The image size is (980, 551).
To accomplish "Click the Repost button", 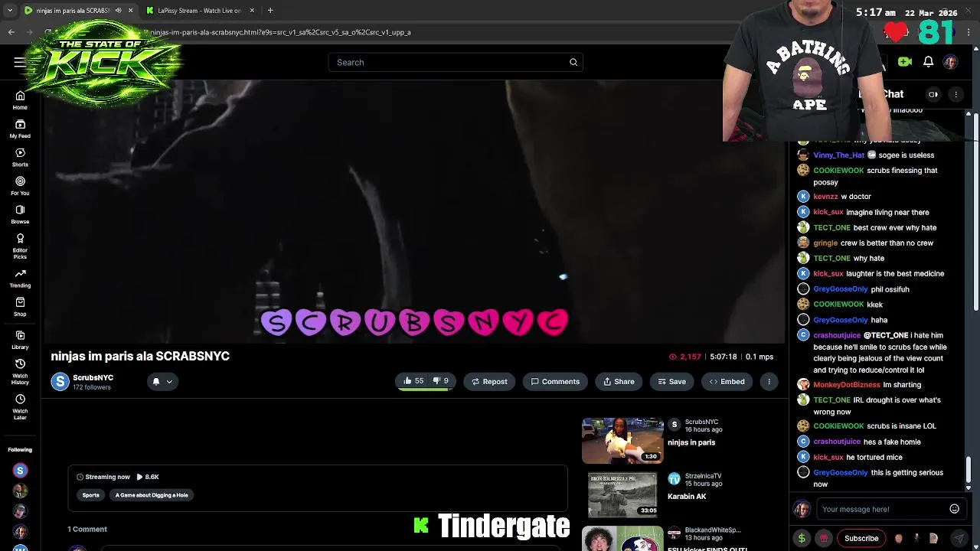I will point(489,381).
